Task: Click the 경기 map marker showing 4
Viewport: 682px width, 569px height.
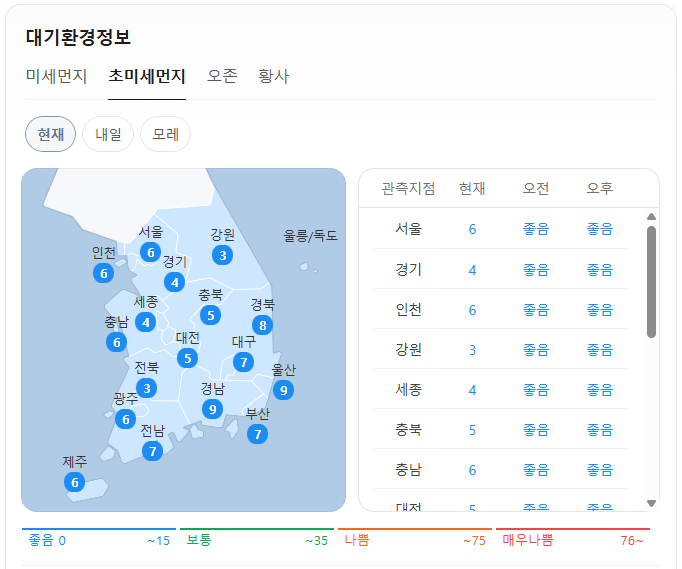Action: 174,283
